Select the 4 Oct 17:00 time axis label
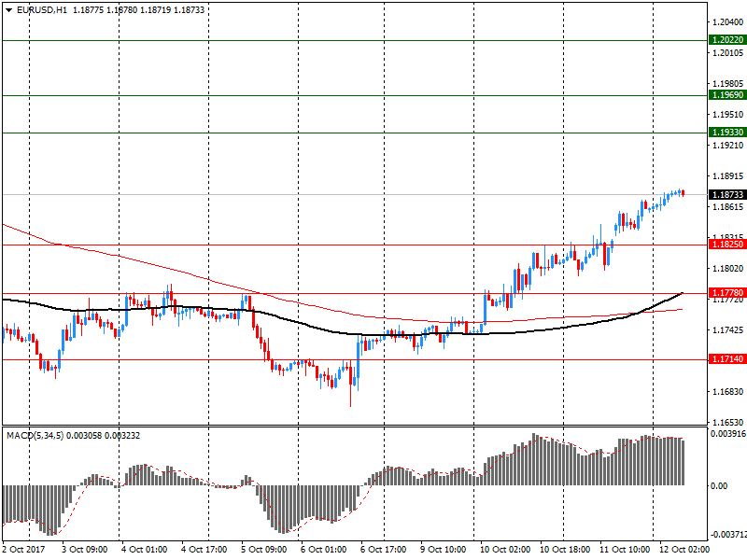 (204, 550)
